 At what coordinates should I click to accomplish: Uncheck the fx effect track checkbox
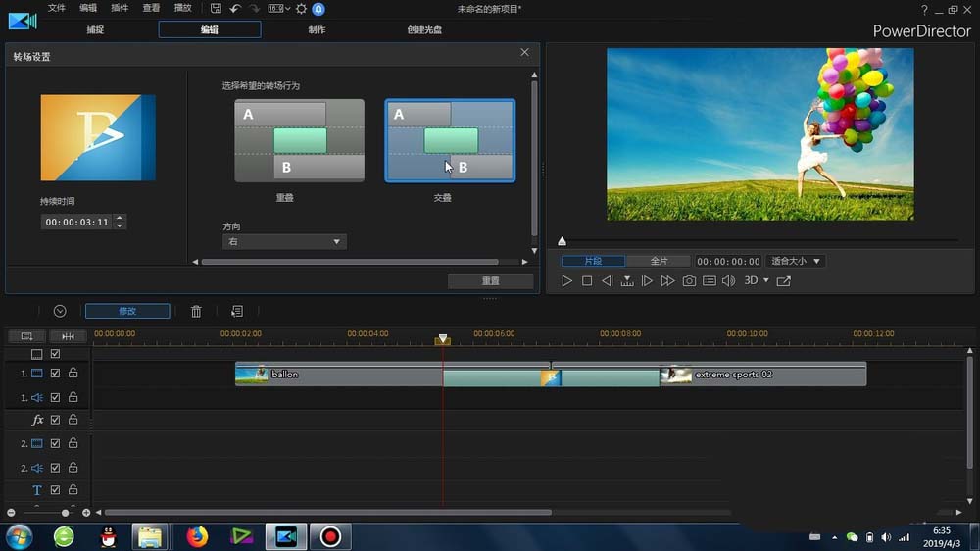(56, 420)
